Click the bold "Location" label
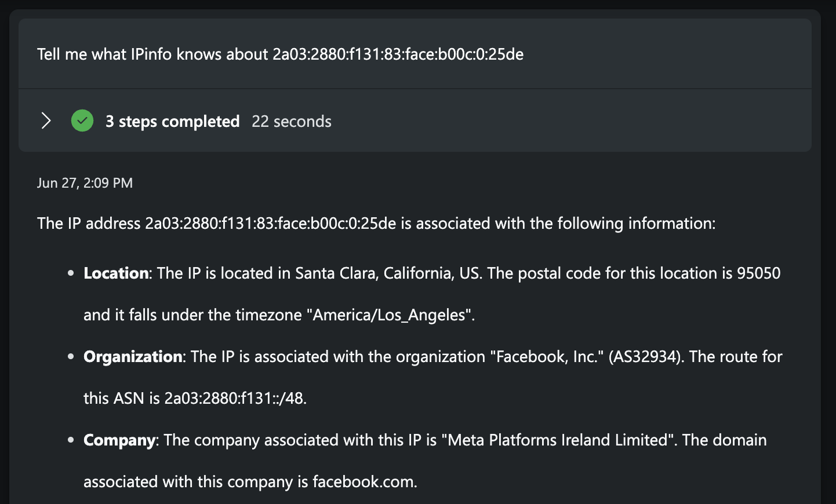 tap(116, 273)
